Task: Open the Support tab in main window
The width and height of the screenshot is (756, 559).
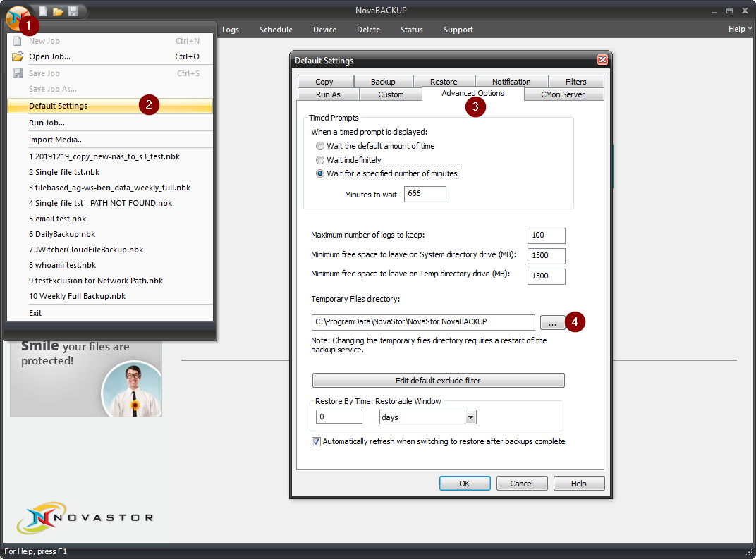Action: click(x=458, y=30)
